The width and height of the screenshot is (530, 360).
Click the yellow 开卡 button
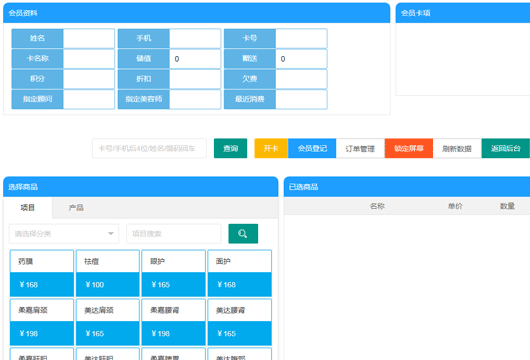(x=271, y=148)
